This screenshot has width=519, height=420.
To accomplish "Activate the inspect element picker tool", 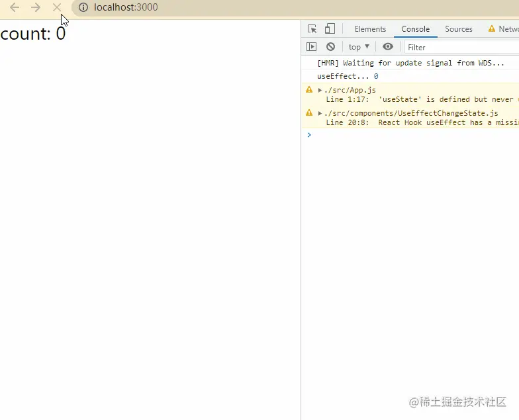I will (312, 29).
